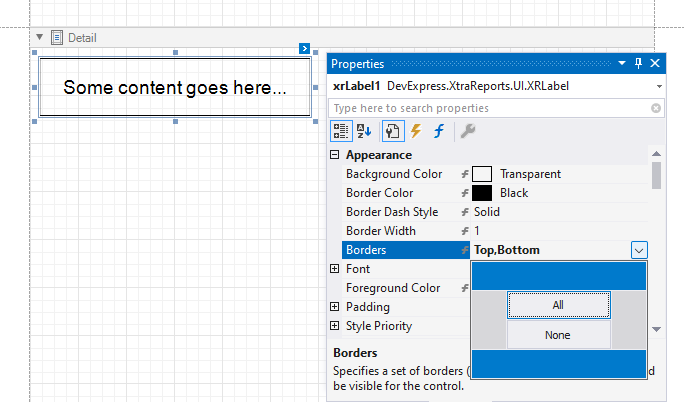Click the Solid dash style value
Image resolution: width=684 pixels, height=402 pixels.
click(x=487, y=212)
